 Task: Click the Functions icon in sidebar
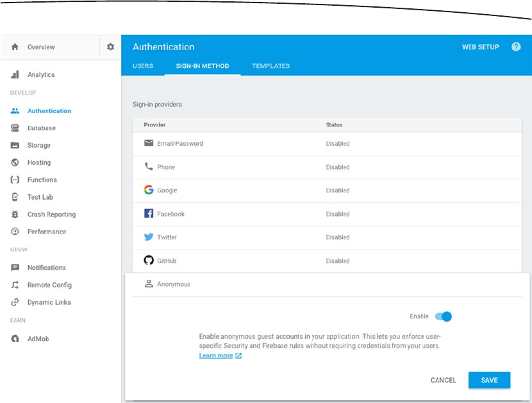coord(15,180)
